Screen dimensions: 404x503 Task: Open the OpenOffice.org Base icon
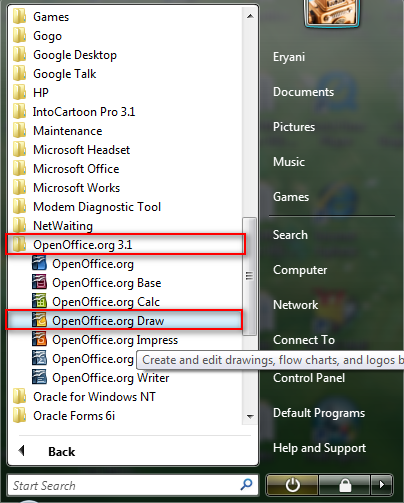coord(39,282)
